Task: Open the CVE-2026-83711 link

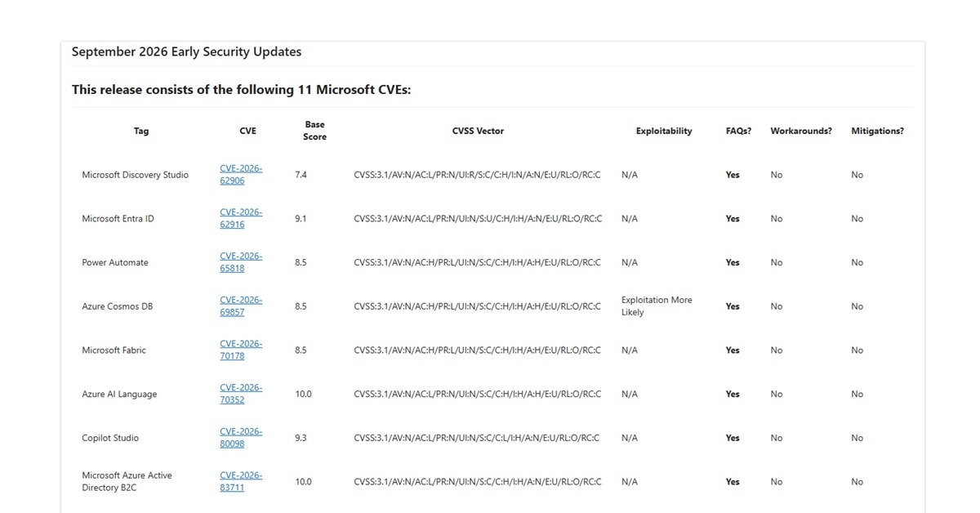Action: pos(241,481)
